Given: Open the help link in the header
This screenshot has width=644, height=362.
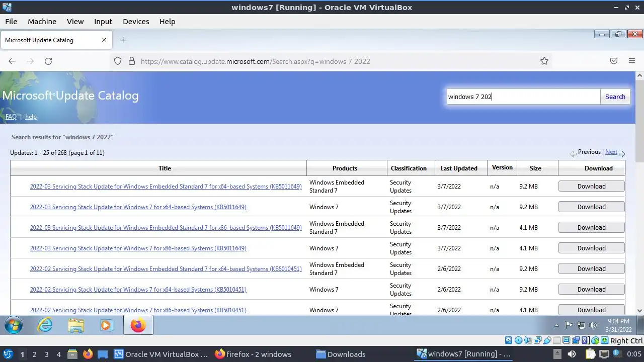Looking at the screenshot, I should click(x=31, y=117).
